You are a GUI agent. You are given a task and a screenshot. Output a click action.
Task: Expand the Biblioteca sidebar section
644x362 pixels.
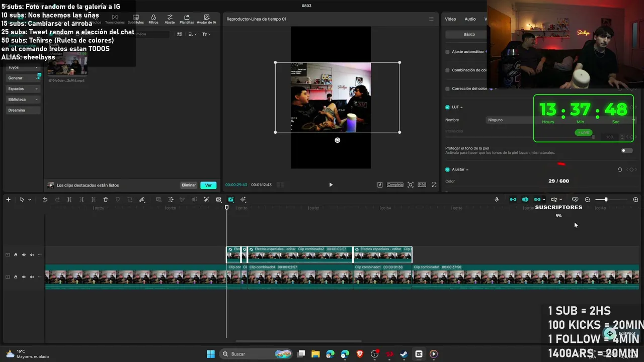[23, 100]
